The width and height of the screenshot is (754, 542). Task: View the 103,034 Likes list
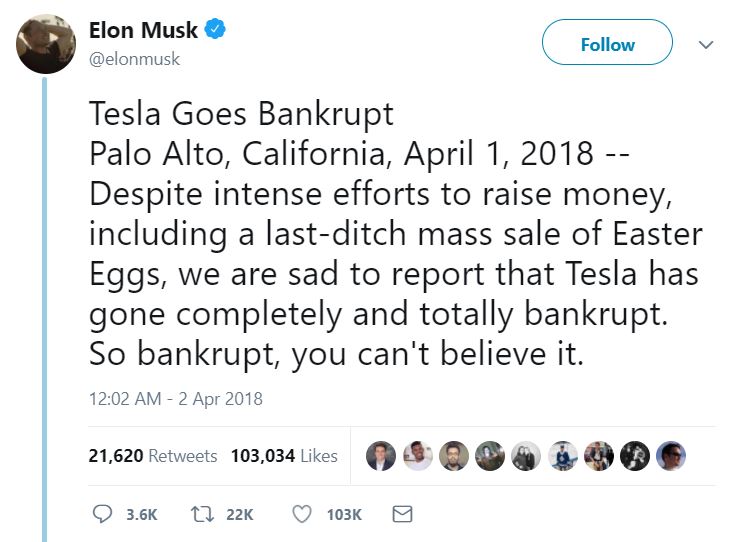284,455
